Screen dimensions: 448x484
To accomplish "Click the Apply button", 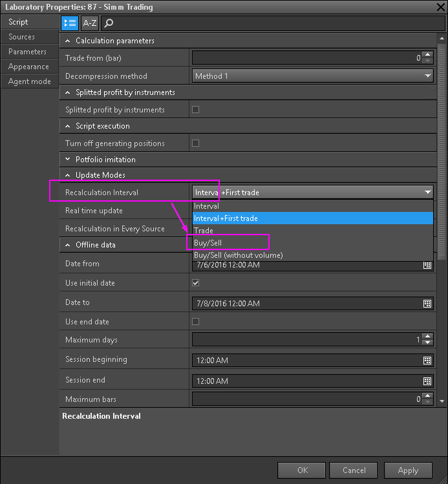I will pos(408,470).
